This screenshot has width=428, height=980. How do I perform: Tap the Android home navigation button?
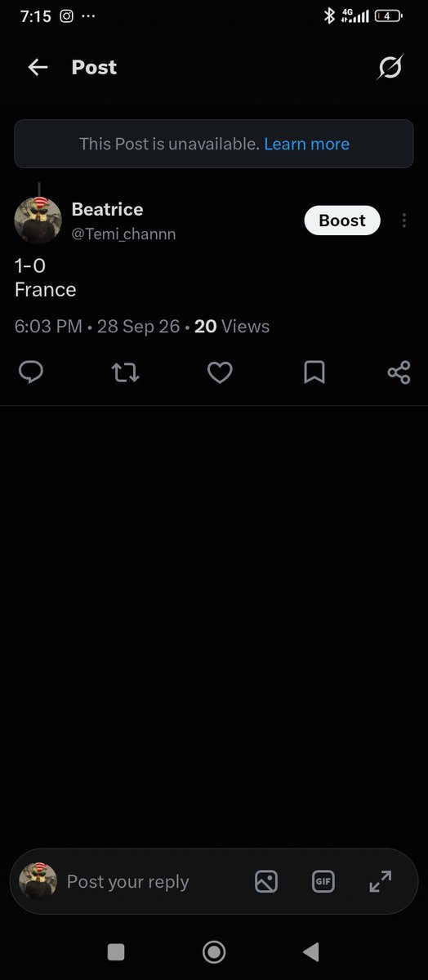click(x=214, y=951)
